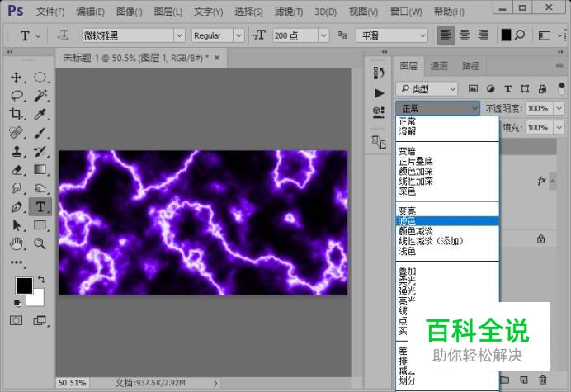This screenshot has width=571, height=392.
Task: Select 滤色 blend mode option
Action: coord(408,221)
